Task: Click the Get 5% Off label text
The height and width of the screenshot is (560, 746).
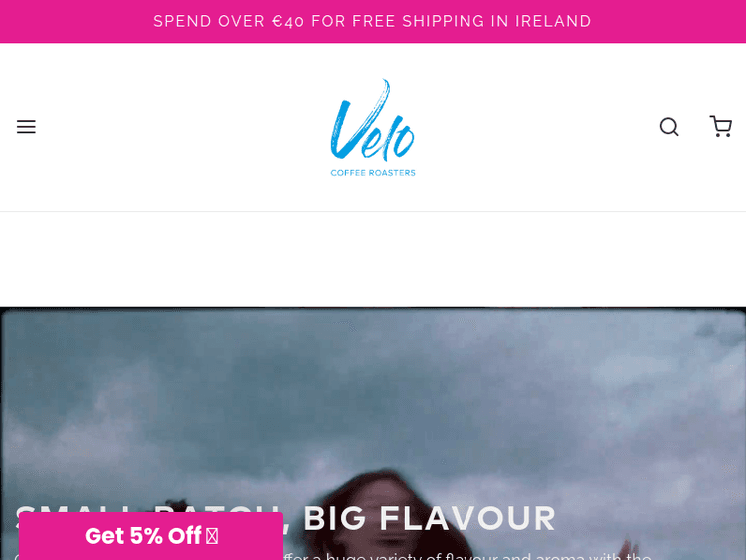Action: [x=143, y=536]
